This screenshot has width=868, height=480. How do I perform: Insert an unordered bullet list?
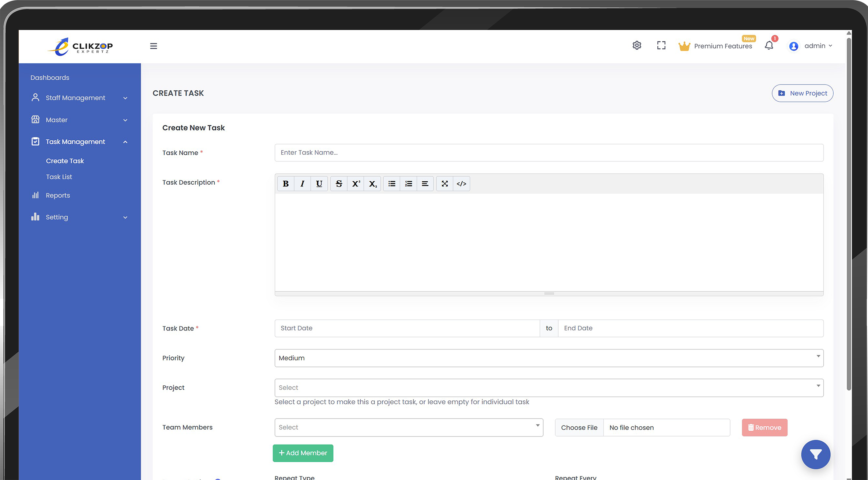coord(391,184)
